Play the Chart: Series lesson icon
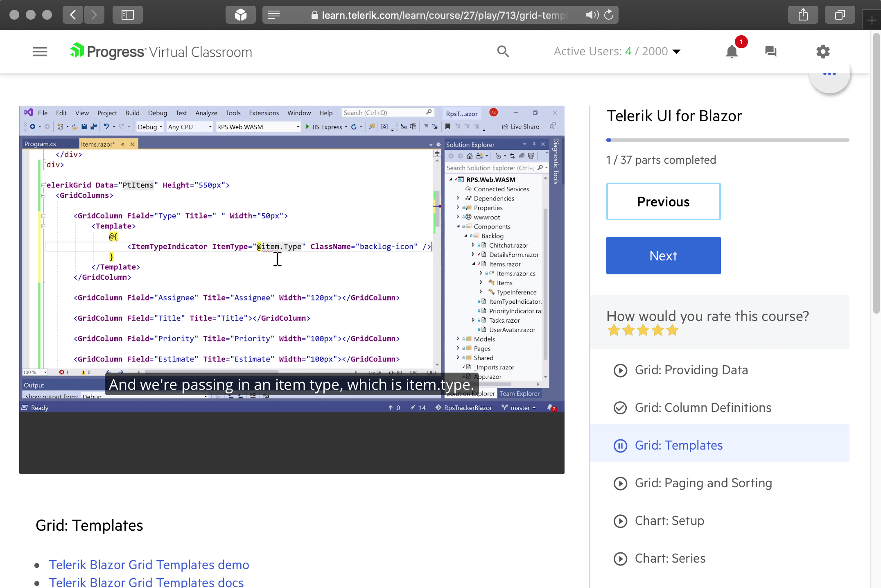This screenshot has width=881, height=588. pyautogui.click(x=620, y=559)
